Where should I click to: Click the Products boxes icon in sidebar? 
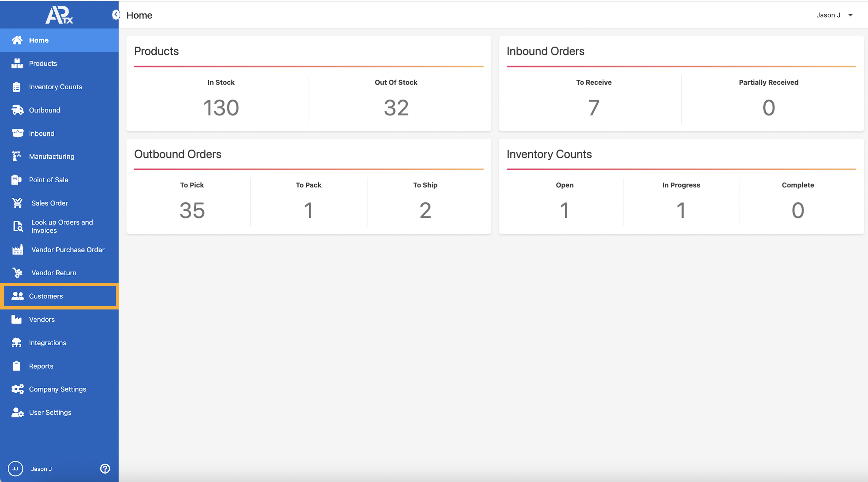(17, 63)
